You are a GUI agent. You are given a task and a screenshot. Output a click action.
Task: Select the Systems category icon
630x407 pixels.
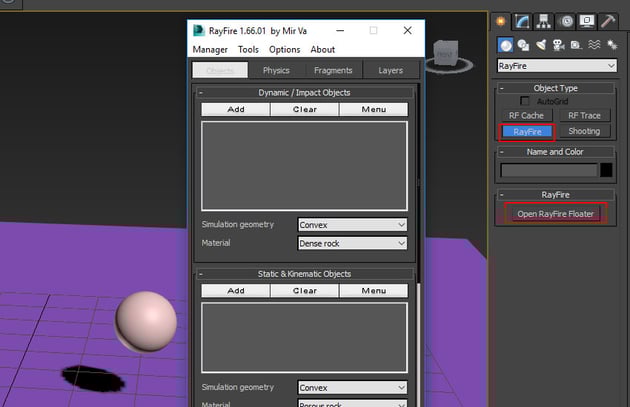pos(612,45)
